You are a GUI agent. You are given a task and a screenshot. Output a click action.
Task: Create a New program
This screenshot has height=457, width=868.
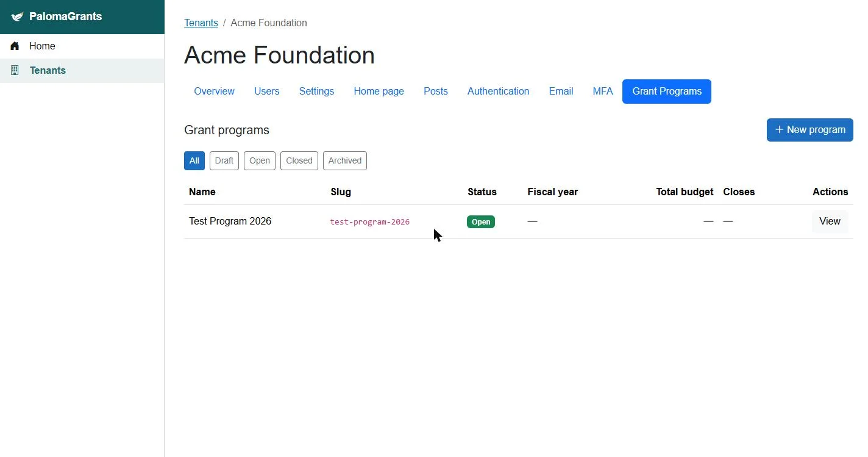(809, 130)
